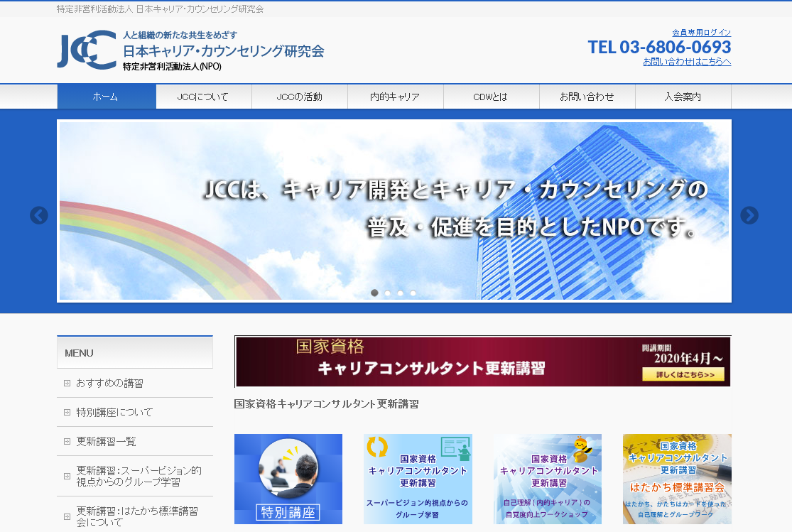Viewport: 792px width, 532px height.
Task: Open はたかち標準講習会について sidebar link
Action: tap(135, 516)
